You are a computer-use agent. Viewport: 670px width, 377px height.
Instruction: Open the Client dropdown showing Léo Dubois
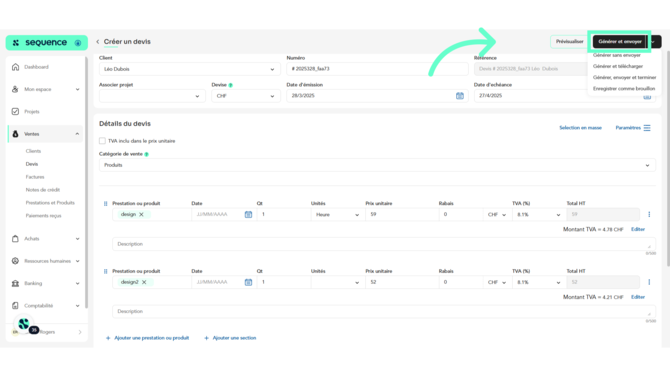pos(190,69)
